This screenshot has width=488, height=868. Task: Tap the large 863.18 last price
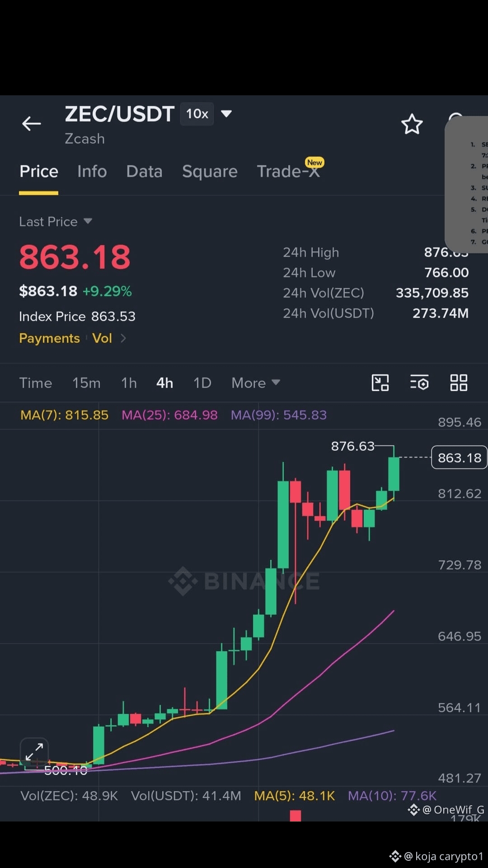click(75, 257)
